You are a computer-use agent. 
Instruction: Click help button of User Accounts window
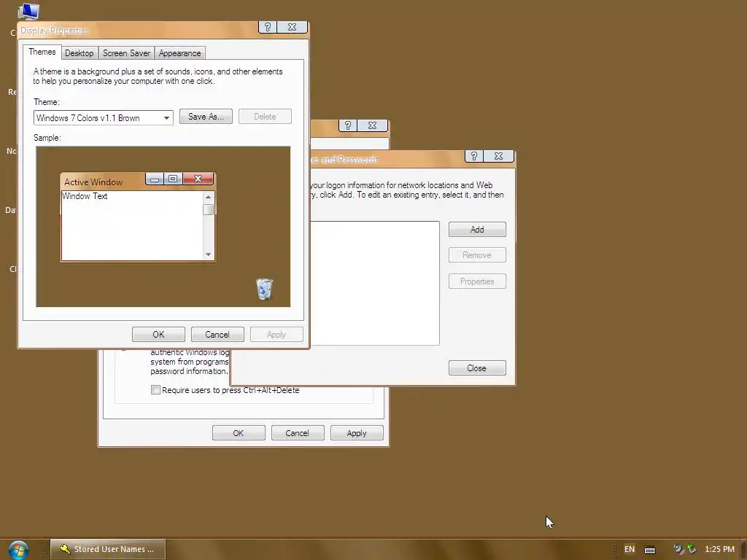click(348, 125)
